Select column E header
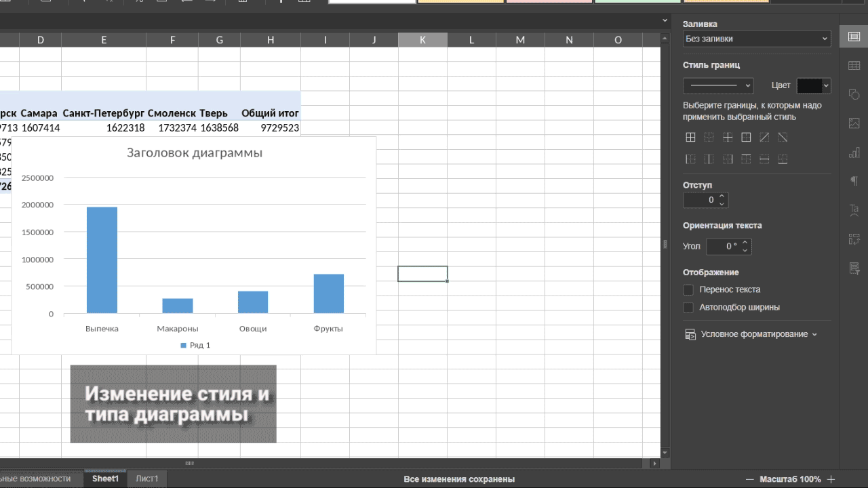Screen dimensions: 868x488 pos(104,40)
